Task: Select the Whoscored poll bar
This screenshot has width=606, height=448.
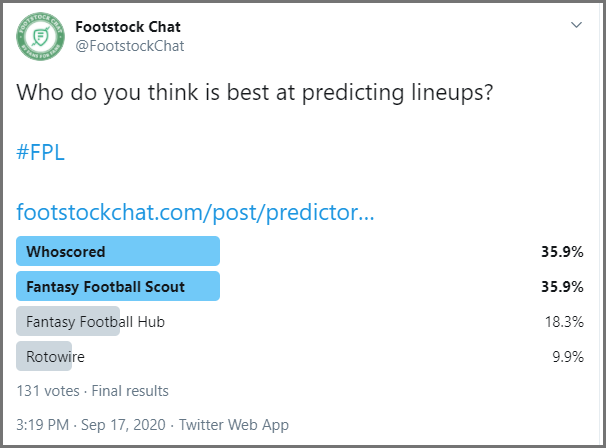Action: point(118,251)
